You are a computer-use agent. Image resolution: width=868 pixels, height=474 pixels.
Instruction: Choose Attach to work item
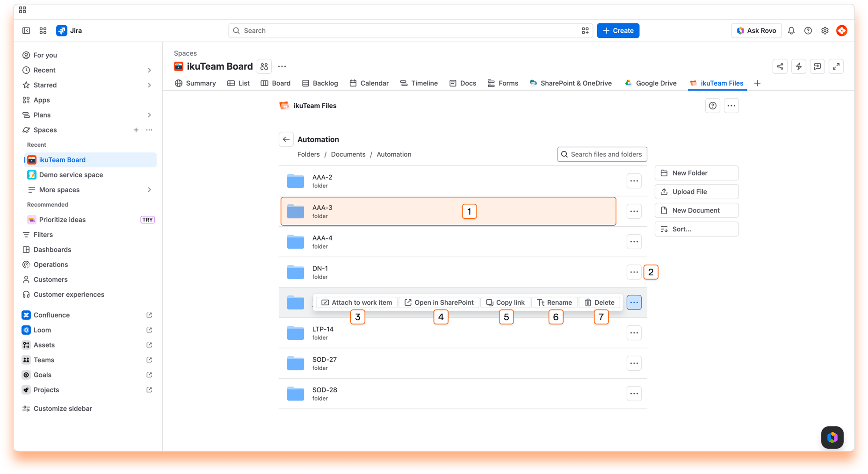[x=357, y=302]
